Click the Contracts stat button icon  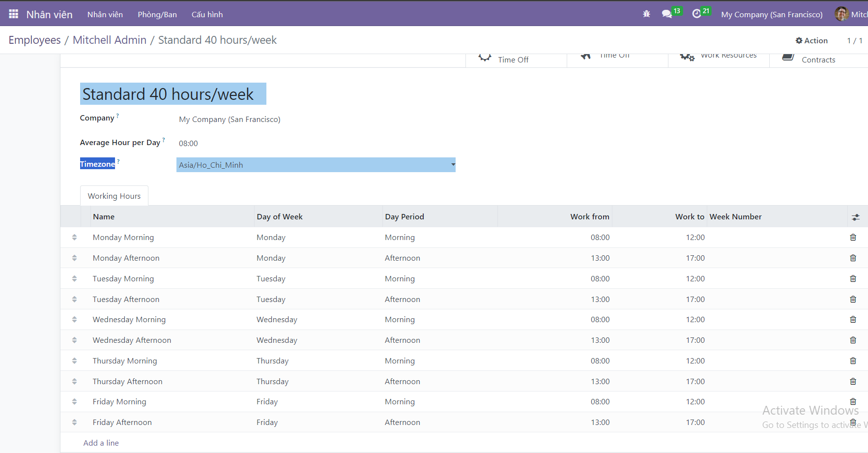[788, 58]
